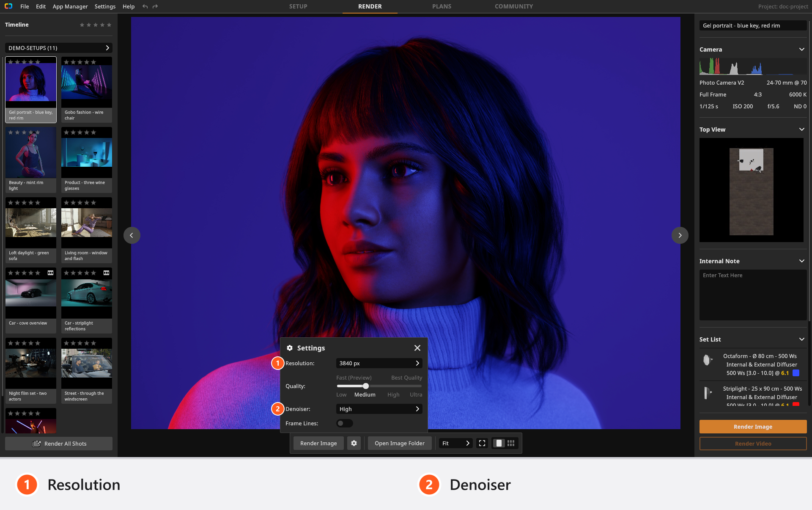Open the Fit zoom dropdown
The image size is (812, 510).
tap(455, 443)
